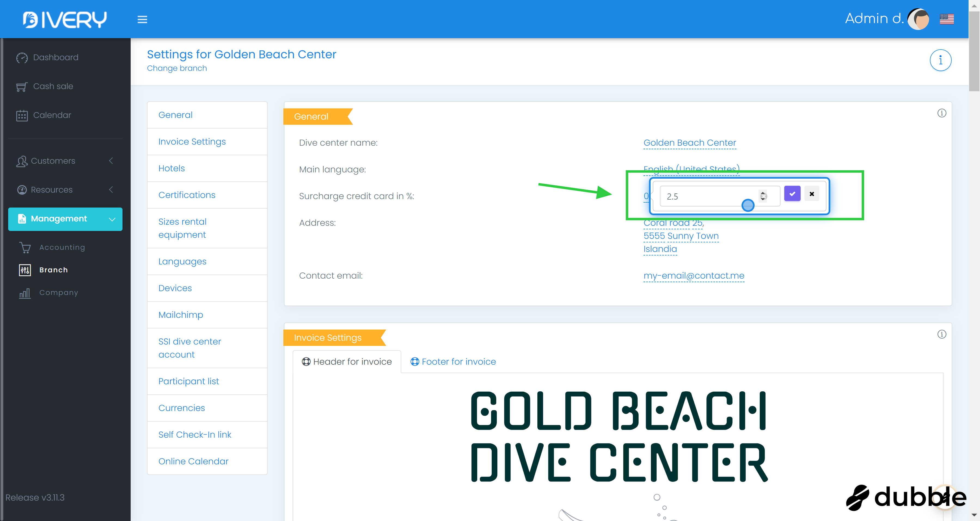This screenshot has width=980, height=521.
Task: Click the surcharge number stepper arrows
Action: 763,196
